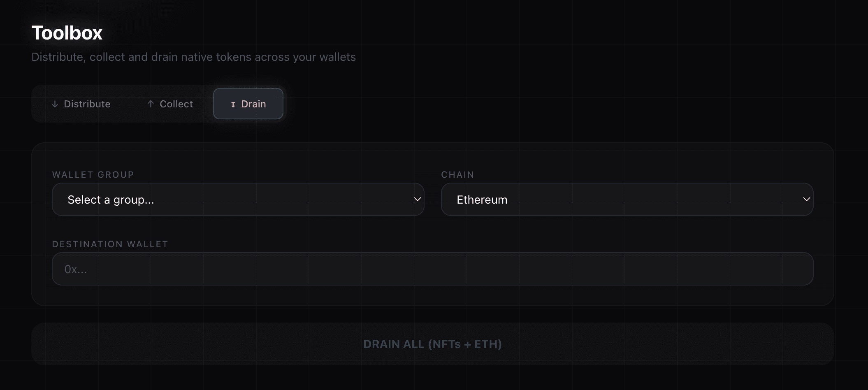Click the Toolbox description subtitle text
Image resolution: width=868 pixels, height=390 pixels.
click(193, 57)
